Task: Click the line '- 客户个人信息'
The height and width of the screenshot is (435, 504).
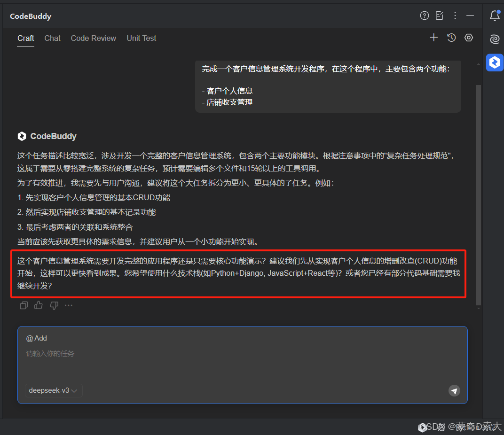Action: pos(227,91)
